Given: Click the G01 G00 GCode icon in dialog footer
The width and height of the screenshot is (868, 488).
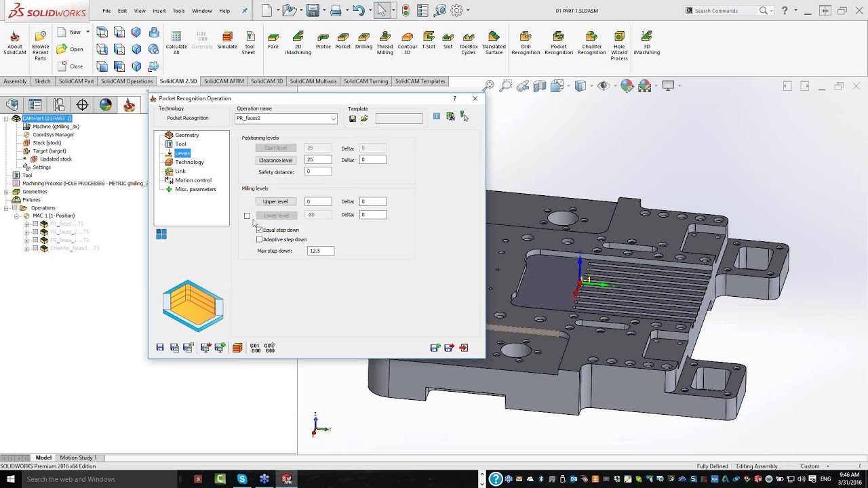Looking at the screenshot, I should coord(255,348).
